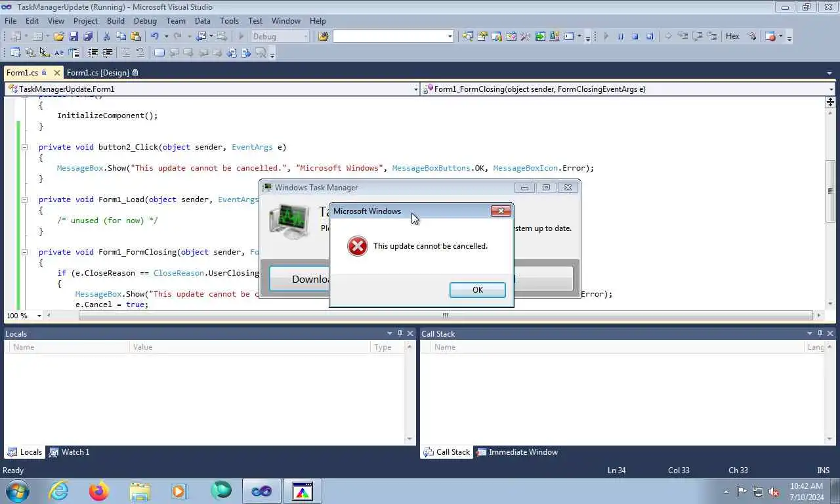Open the Build menu
The height and width of the screenshot is (504, 840).
(115, 21)
